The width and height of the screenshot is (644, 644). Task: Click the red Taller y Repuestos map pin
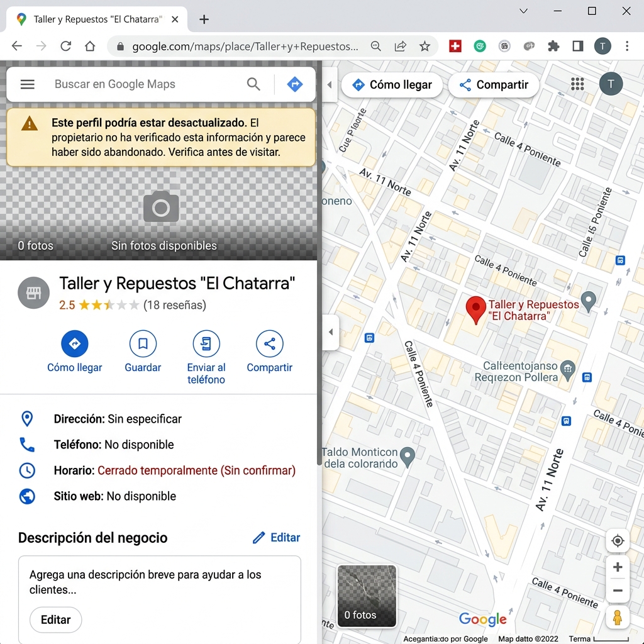coord(476,311)
